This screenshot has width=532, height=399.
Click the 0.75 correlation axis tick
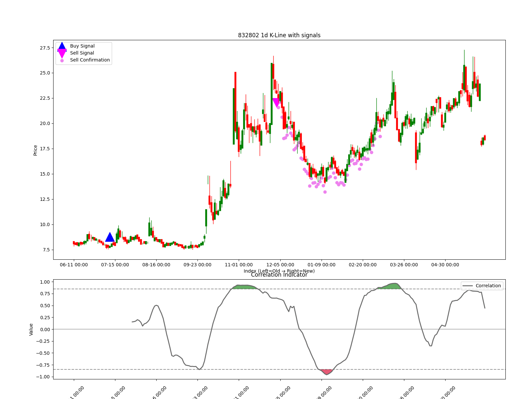(x=45, y=294)
